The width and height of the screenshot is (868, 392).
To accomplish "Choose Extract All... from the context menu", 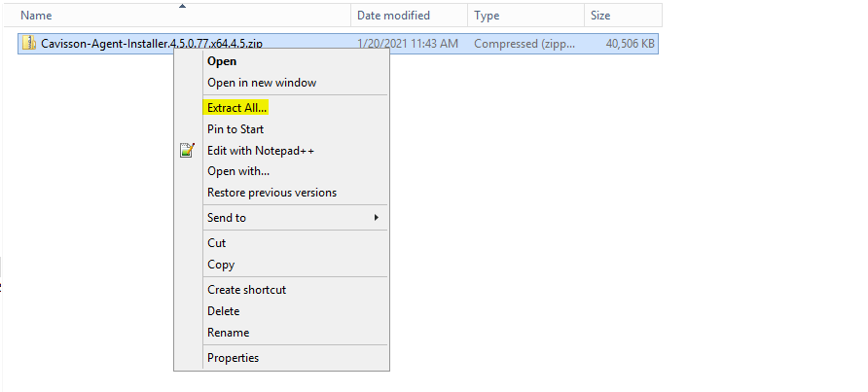I will pyautogui.click(x=236, y=108).
